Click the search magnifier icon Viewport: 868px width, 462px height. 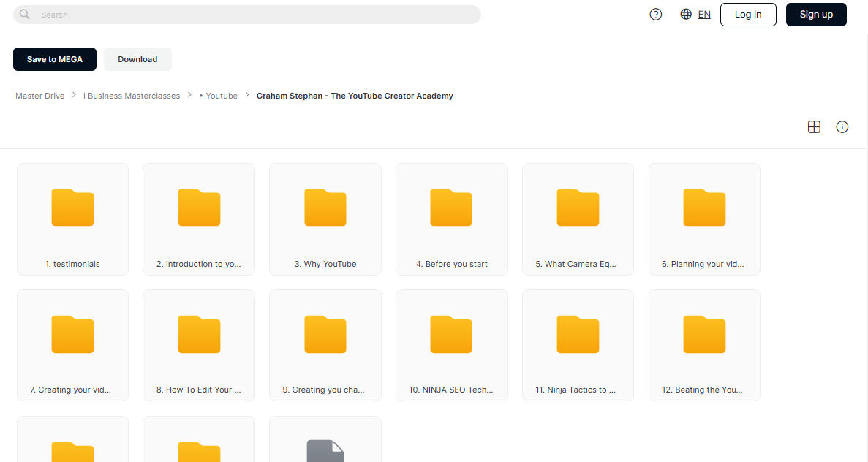[24, 15]
